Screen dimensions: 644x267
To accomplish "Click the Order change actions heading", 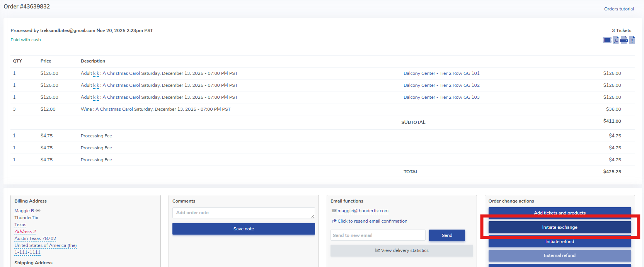I will point(511,201).
